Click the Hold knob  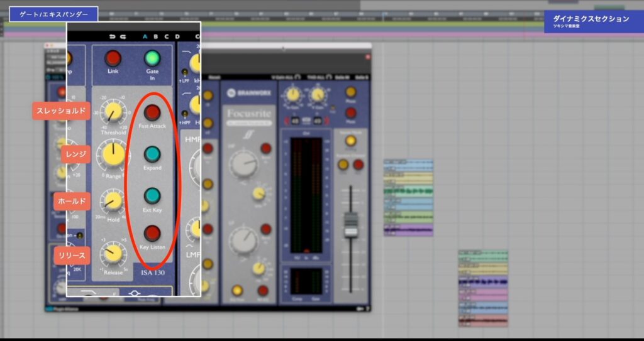[113, 200]
